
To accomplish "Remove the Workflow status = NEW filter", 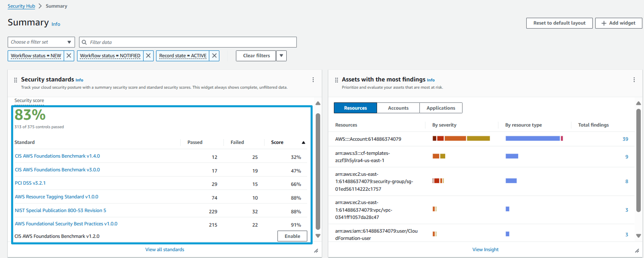I will point(69,55).
